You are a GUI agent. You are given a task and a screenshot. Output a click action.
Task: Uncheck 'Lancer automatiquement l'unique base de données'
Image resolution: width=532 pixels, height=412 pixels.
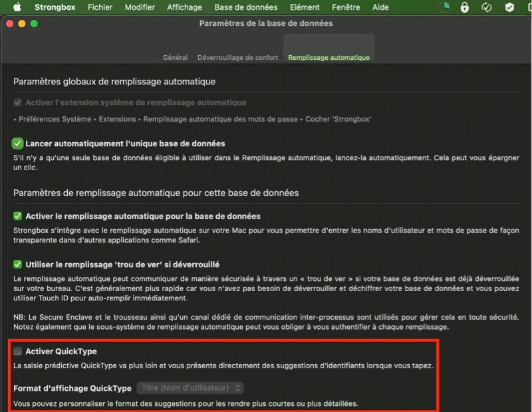[18, 144]
